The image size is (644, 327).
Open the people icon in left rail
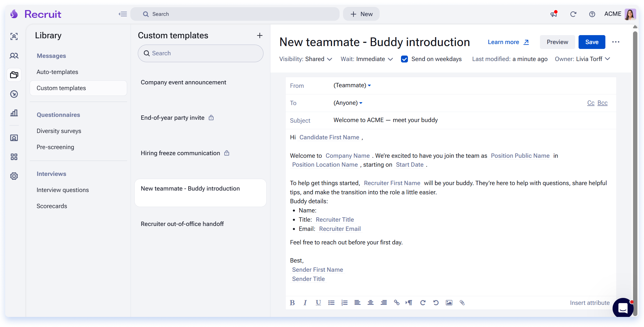coord(14,56)
